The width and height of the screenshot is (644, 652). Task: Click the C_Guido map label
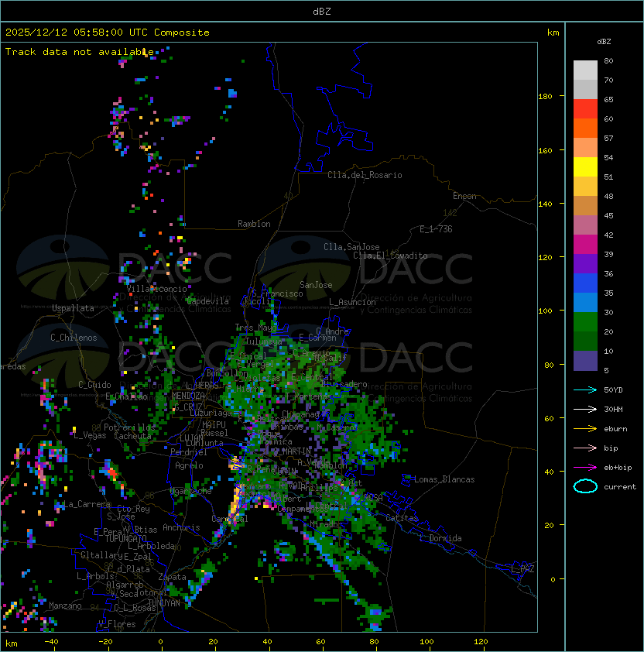(94, 385)
